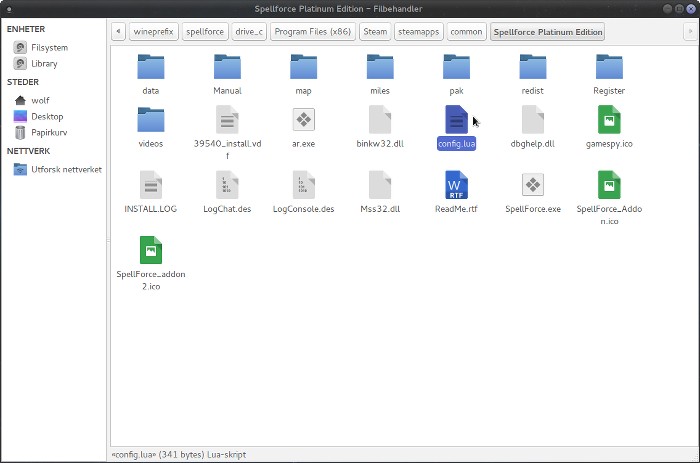
Task: Open the videos folder
Action: click(x=151, y=120)
